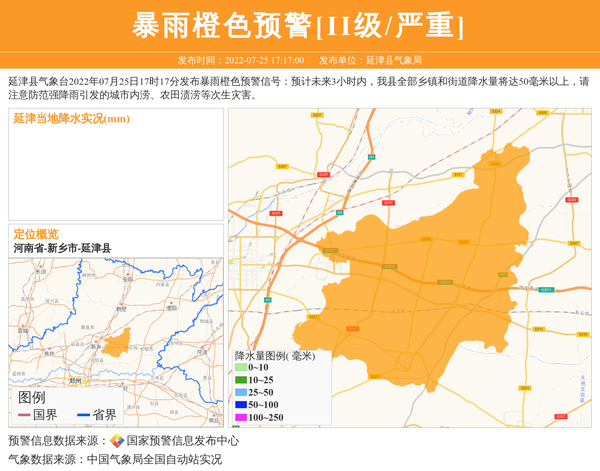Click the 暴雨橙色预警 title banner
Screen dimensions: 600x471
(x=299, y=27)
